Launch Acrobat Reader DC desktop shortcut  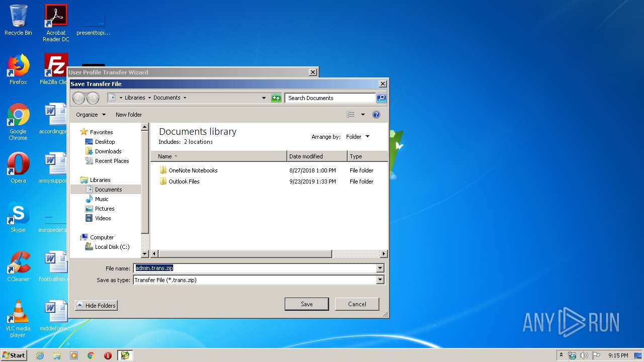pos(56,23)
